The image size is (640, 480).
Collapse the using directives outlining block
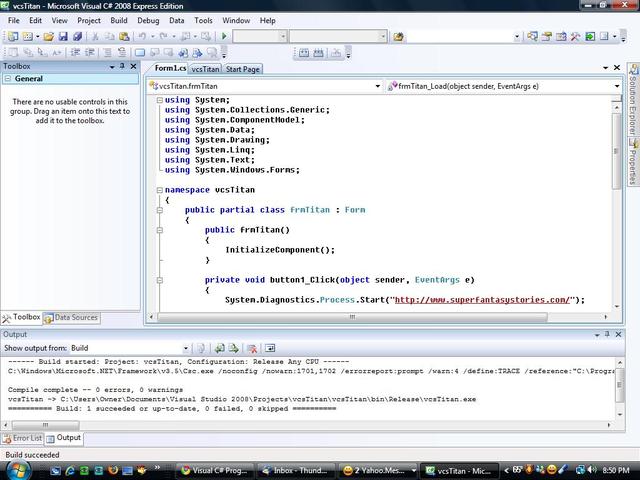[x=160, y=100]
